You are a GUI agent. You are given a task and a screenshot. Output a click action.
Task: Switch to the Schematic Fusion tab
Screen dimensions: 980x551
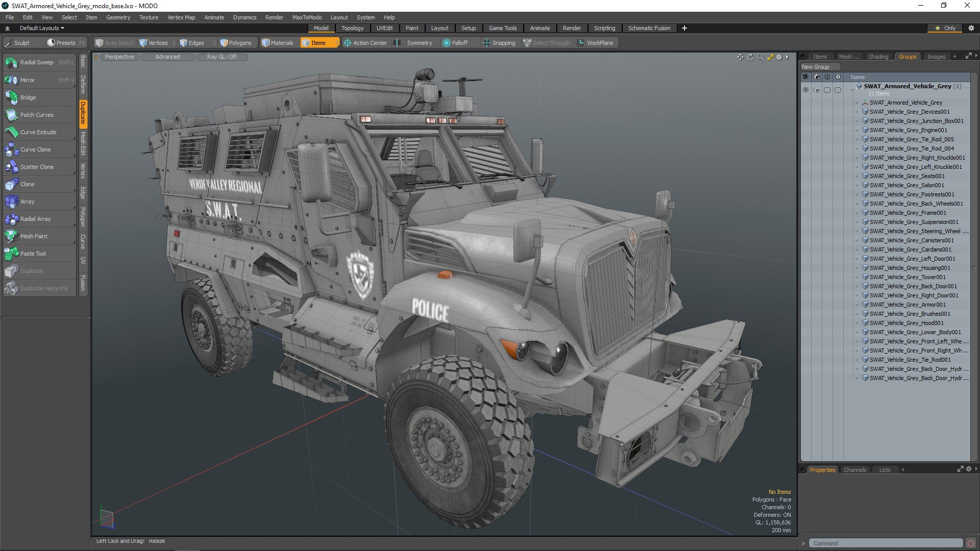[x=649, y=28]
